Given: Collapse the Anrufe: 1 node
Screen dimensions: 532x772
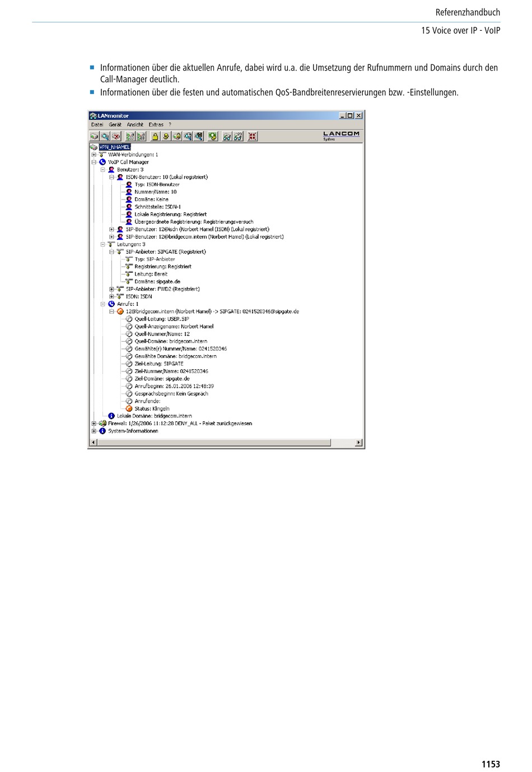Looking at the screenshot, I should 102,304.
